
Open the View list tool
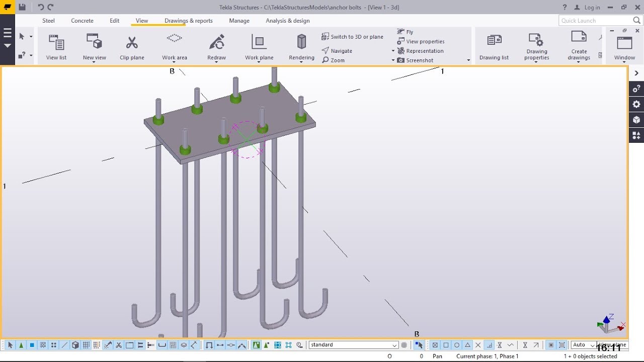click(x=56, y=47)
